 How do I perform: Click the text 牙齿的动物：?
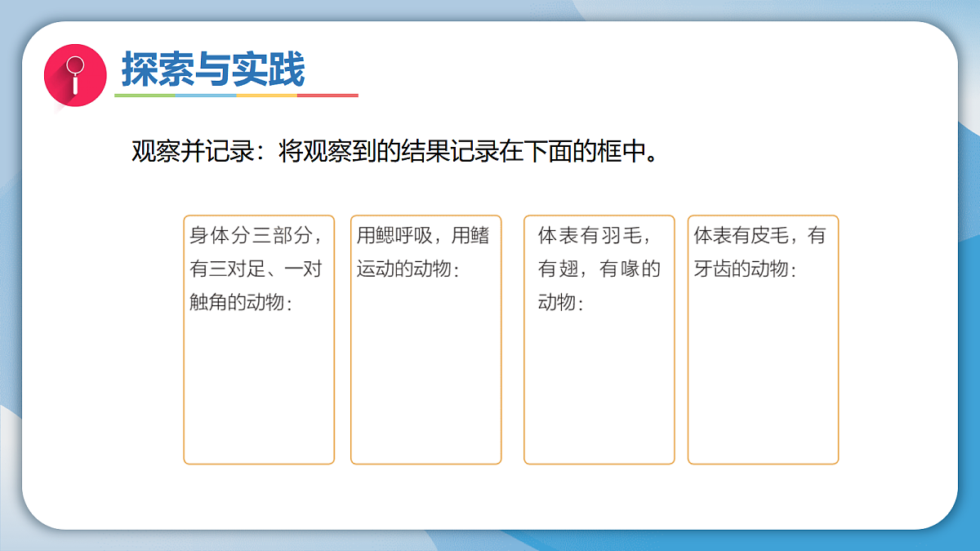746,269
